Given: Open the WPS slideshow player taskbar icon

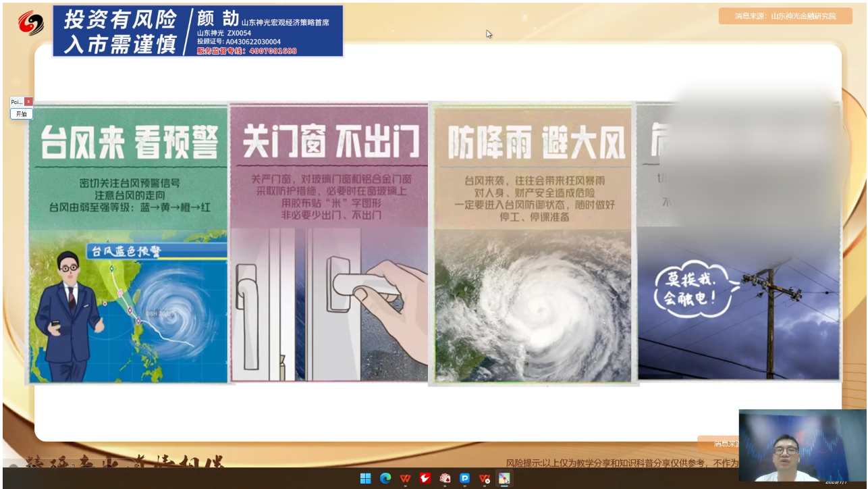Looking at the screenshot, I should point(485,478).
